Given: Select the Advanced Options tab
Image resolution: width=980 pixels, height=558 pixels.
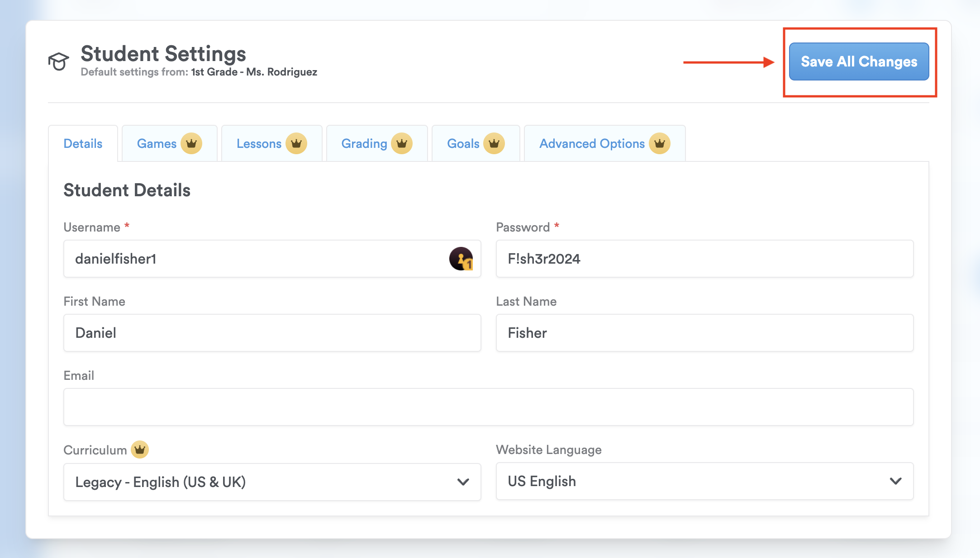Looking at the screenshot, I should tap(592, 144).
